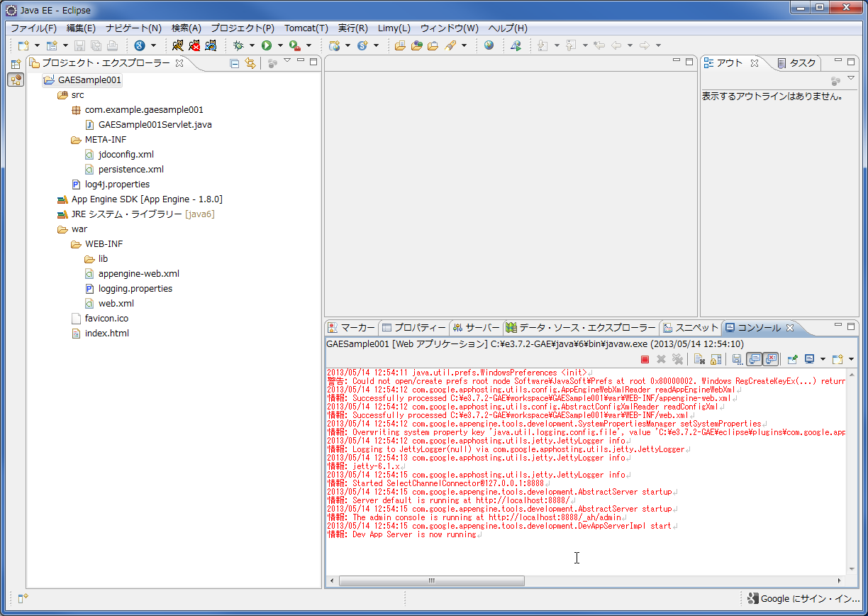868x616 pixels.
Task: Click the new dynamic web project icon
Action: coord(335,45)
